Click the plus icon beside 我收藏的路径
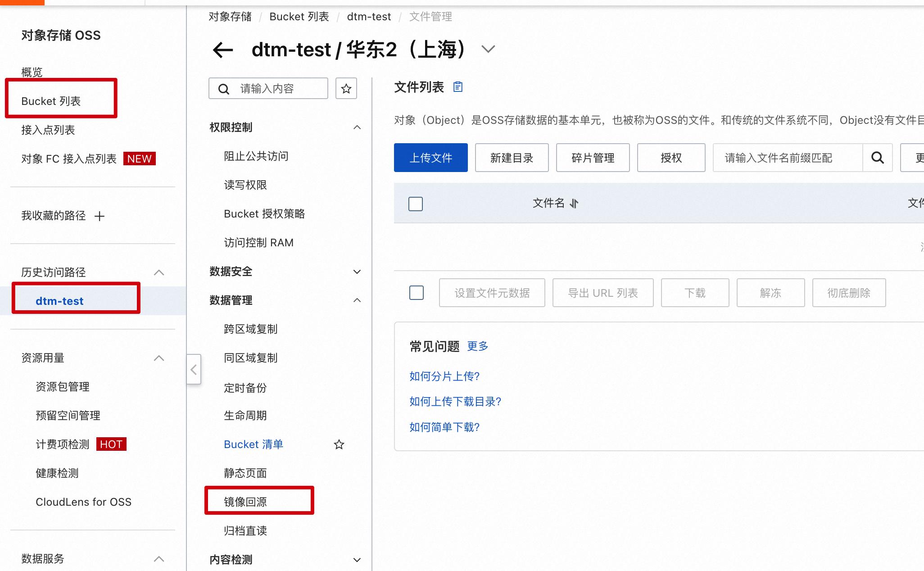 point(100,216)
